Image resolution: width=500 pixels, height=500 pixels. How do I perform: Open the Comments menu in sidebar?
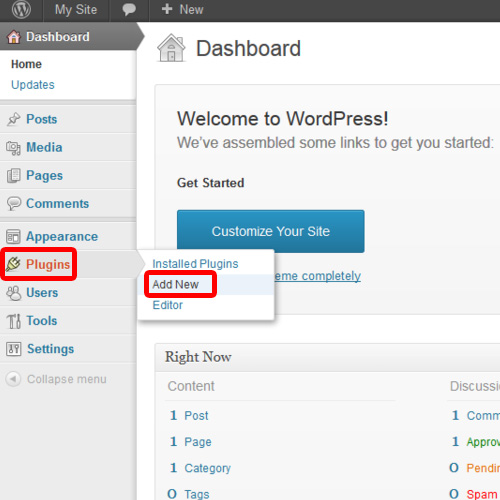pyautogui.click(x=58, y=204)
